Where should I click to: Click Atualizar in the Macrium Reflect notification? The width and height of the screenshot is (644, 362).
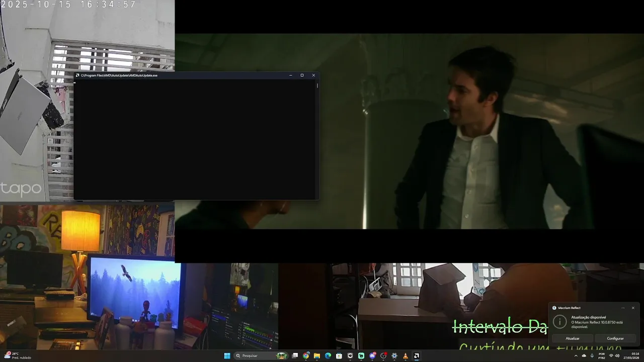(x=573, y=338)
